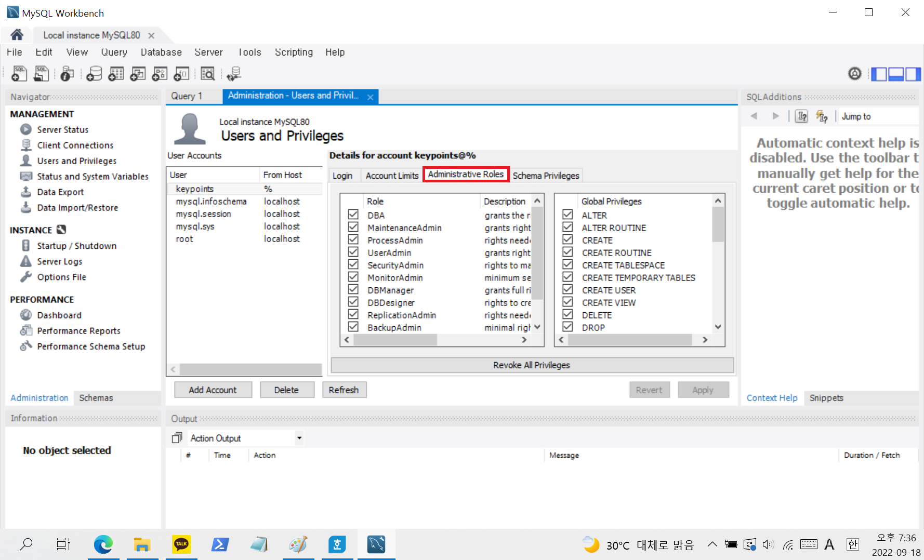Toggle the left sidebar panel icon
Viewport: 924px width, 560px height.
click(879, 74)
